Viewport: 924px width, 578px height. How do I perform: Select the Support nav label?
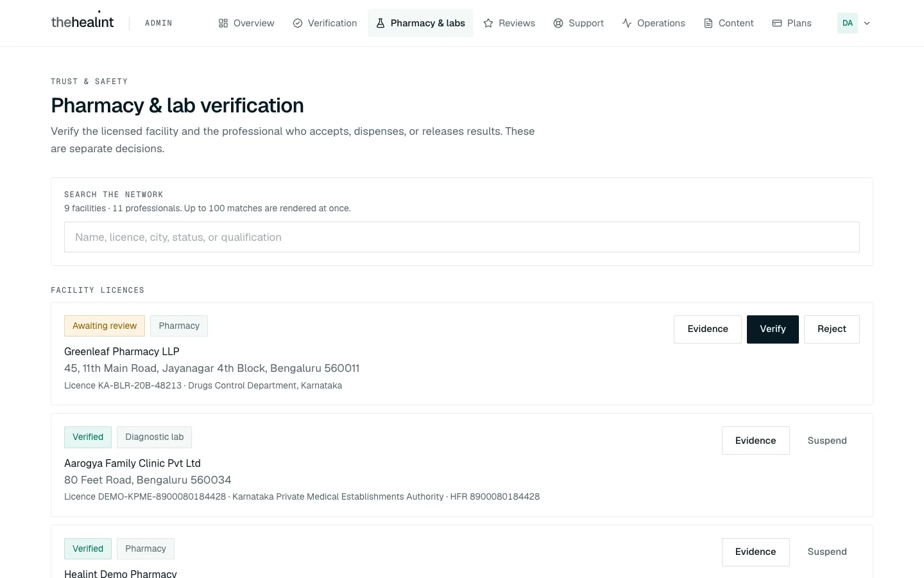click(x=586, y=23)
